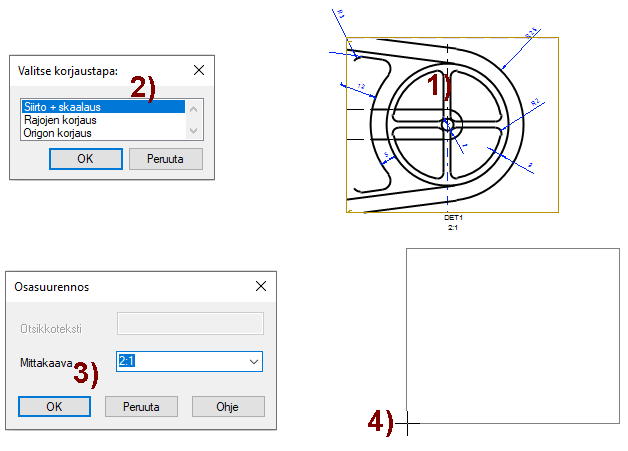Open Ohje help in Osasuurennos dialog
The height and width of the screenshot is (451, 628).
point(227,407)
